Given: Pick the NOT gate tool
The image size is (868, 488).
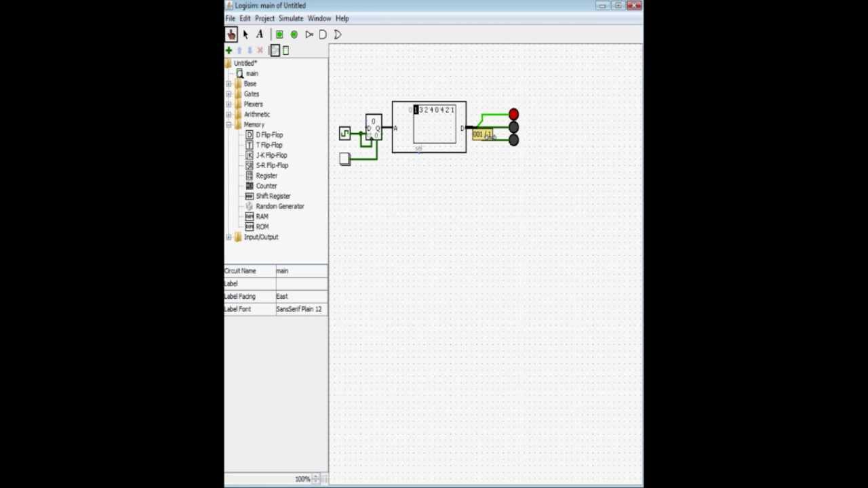Looking at the screenshot, I should (x=309, y=35).
